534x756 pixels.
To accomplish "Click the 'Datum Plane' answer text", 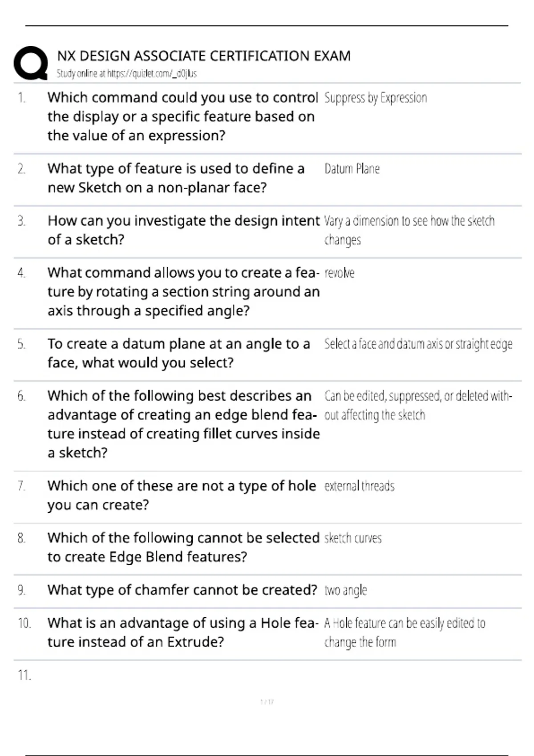I will (x=352, y=169).
